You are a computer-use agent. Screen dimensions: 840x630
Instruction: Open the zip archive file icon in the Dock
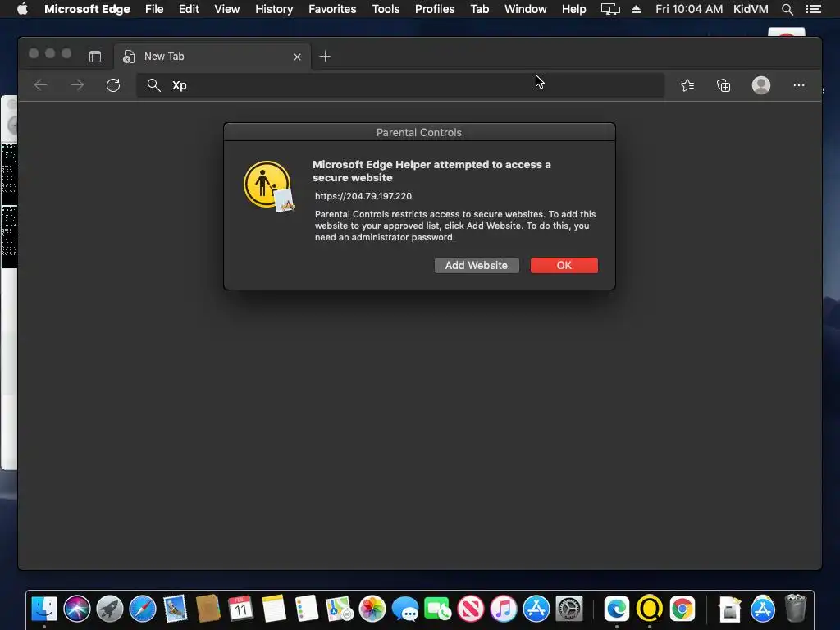(729, 609)
